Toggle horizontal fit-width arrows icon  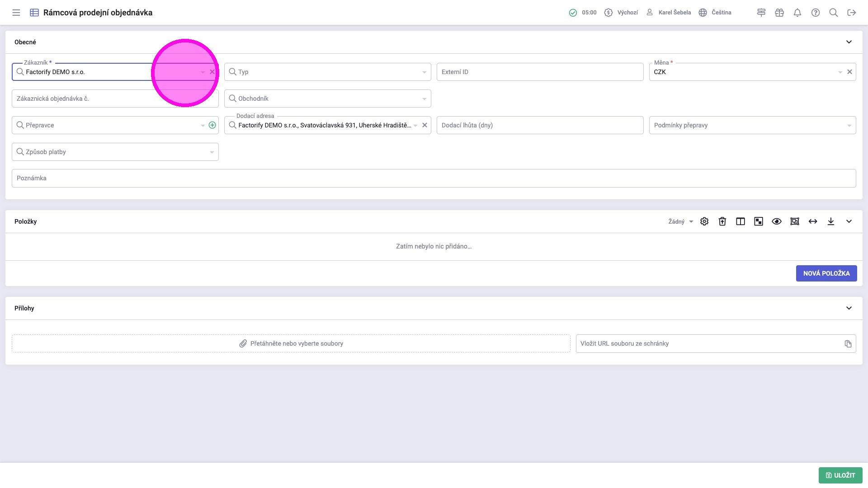pyautogui.click(x=813, y=221)
